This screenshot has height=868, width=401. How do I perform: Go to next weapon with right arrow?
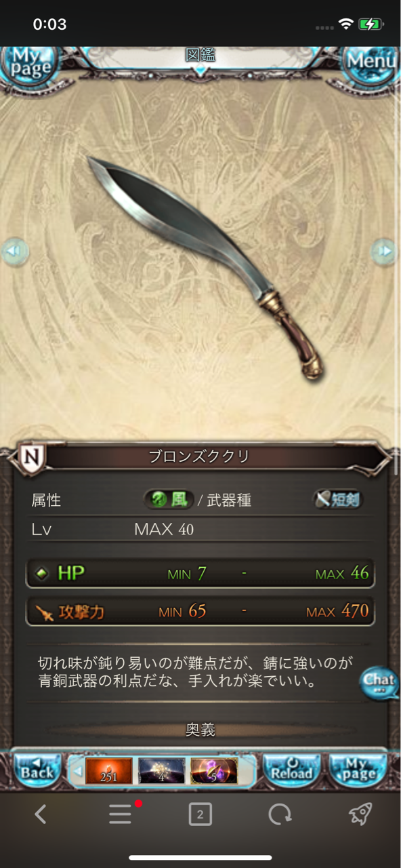tap(384, 251)
